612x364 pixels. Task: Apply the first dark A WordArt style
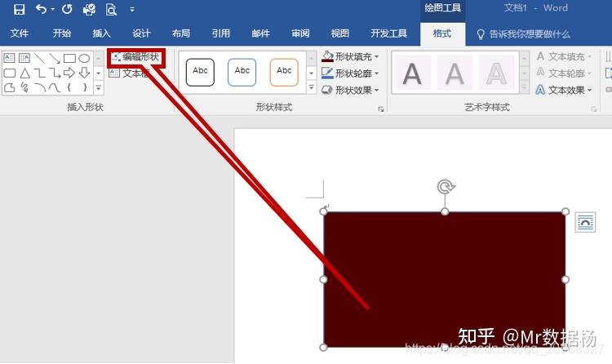tap(412, 73)
